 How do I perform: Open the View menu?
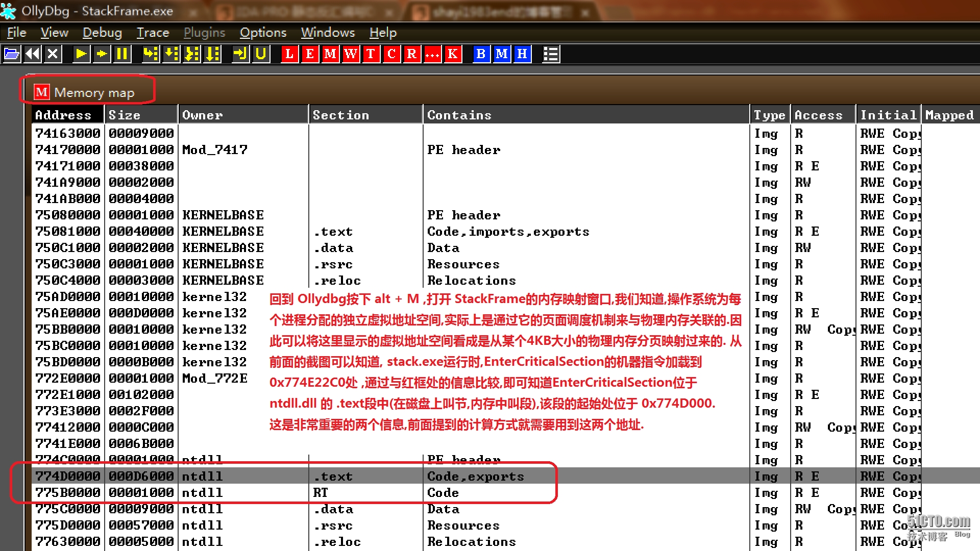[x=54, y=33]
